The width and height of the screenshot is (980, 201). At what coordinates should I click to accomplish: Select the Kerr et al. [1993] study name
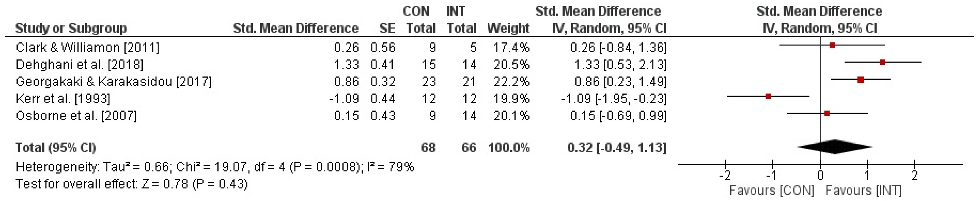(63, 99)
